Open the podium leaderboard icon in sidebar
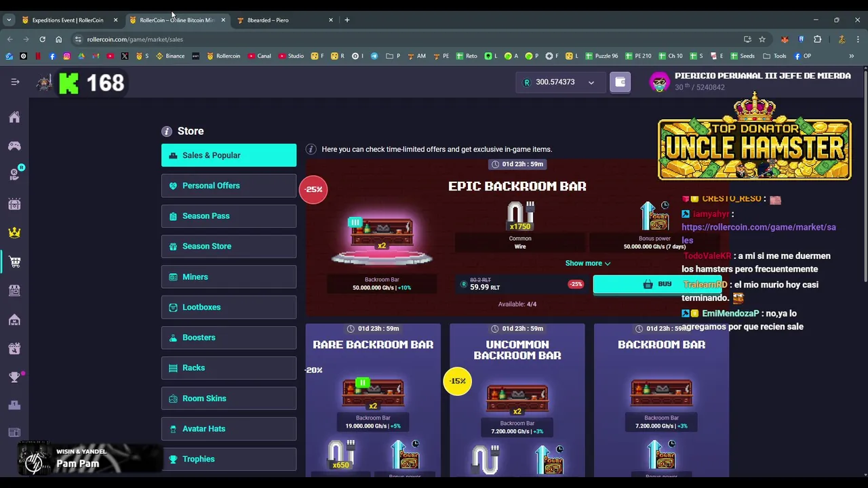The width and height of the screenshot is (868, 488). click(x=14, y=405)
